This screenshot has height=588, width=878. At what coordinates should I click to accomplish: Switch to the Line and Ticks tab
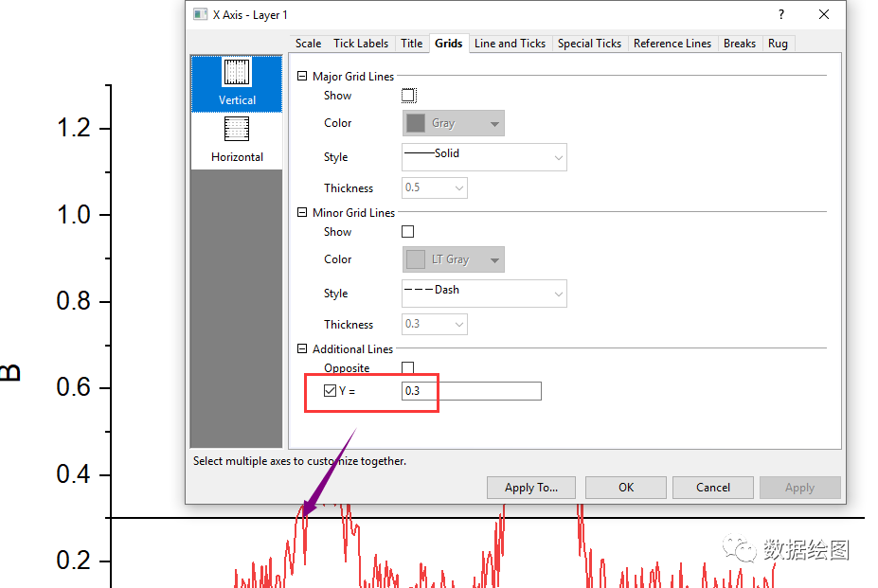(510, 44)
